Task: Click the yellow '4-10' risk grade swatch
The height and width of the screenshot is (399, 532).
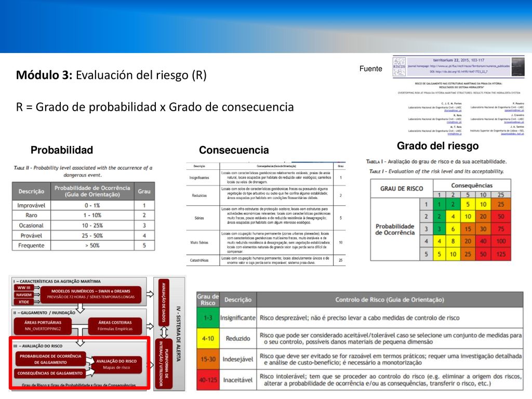Action: pyautogui.click(x=208, y=338)
